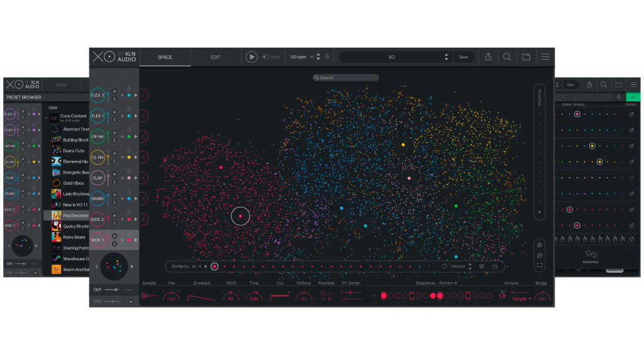Viewport: 644px width, 355px height.
Task: Lock the OP HH channel sample
Action: point(128,129)
